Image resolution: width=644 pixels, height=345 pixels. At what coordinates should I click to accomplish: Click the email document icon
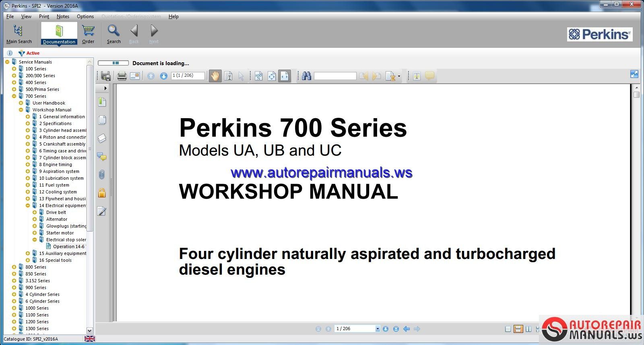135,76
